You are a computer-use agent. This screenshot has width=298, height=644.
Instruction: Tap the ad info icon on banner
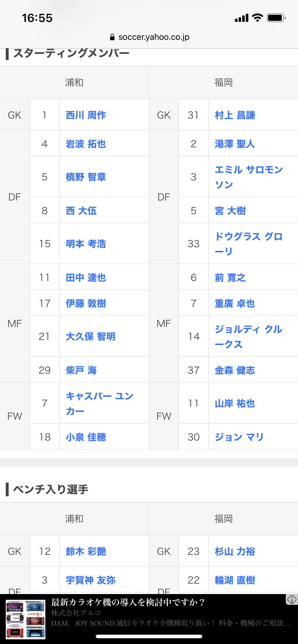[x=292, y=599]
